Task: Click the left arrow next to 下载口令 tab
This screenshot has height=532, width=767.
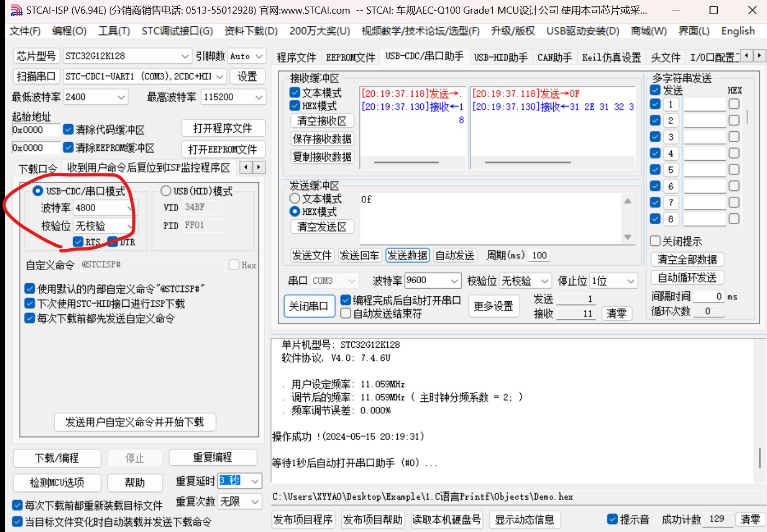Action: [246, 167]
